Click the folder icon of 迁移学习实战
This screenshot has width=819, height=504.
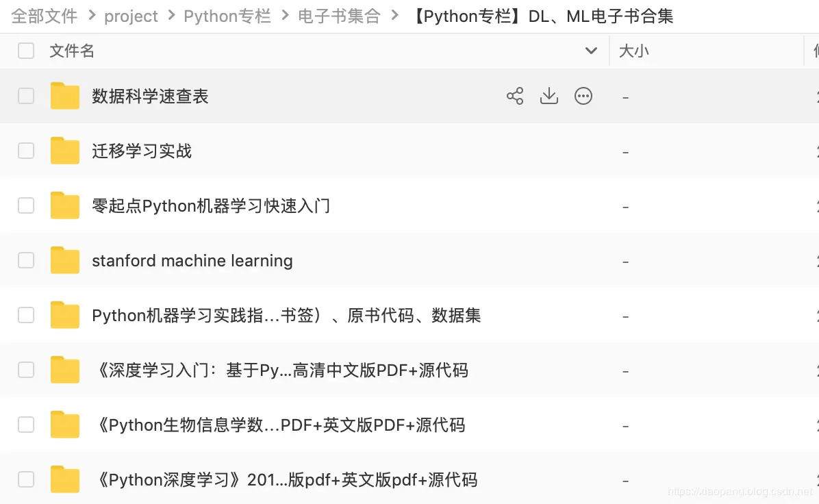pos(64,151)
